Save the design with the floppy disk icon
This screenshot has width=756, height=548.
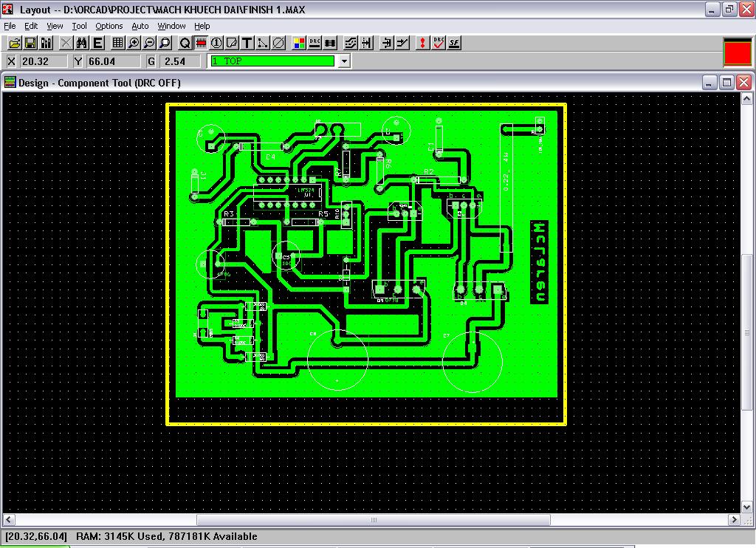click(30, 44)
